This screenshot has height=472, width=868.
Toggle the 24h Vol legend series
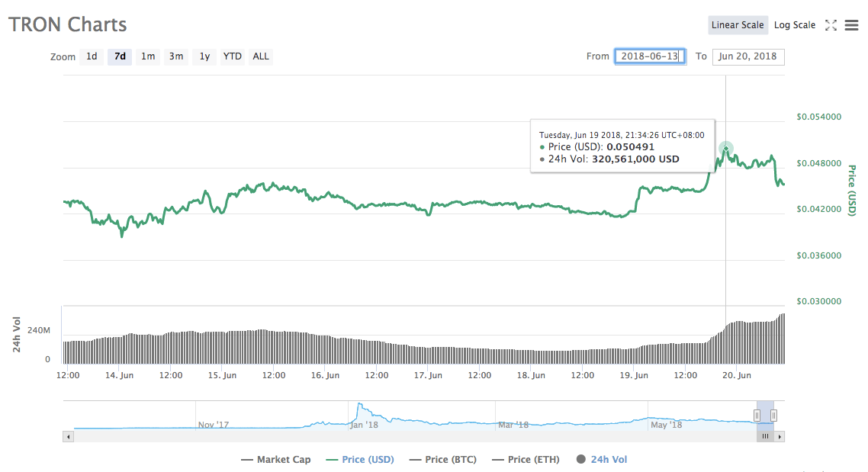tap(602, 459)
